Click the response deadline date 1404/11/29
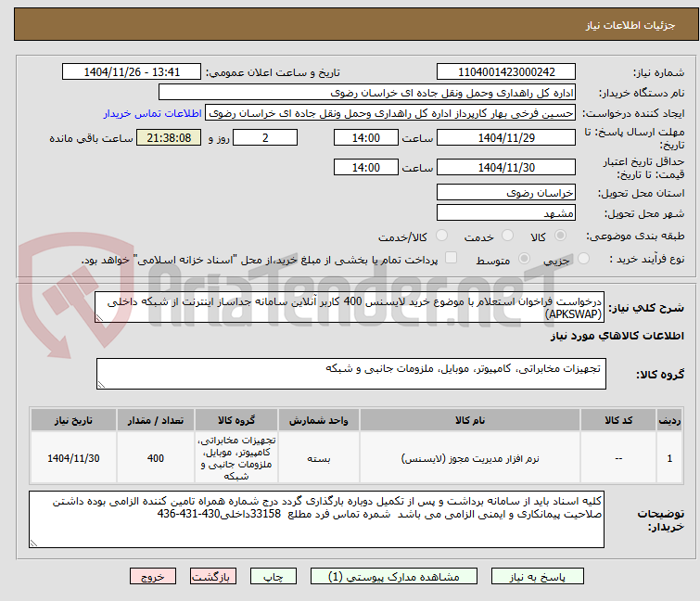The width and height of the screenshot is (700, 601). coord(506,137)
